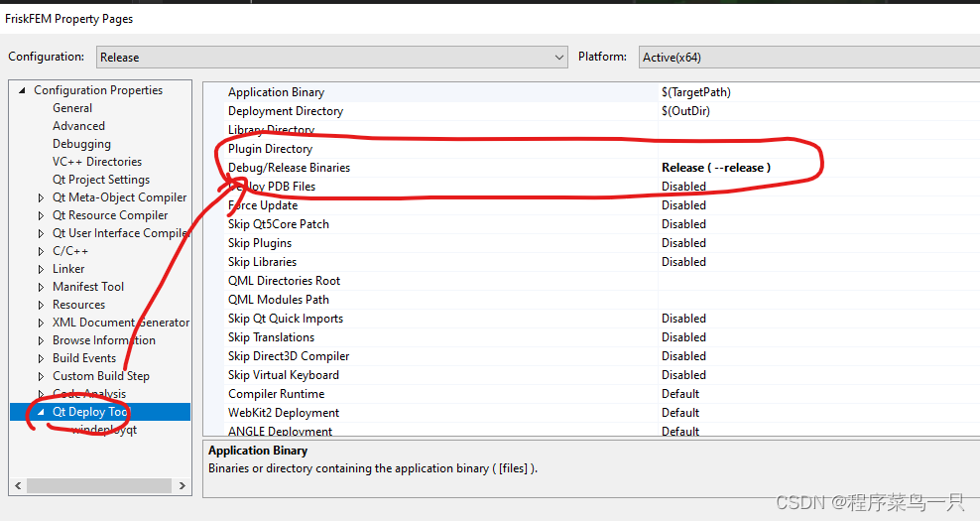980x521 pixels.
Task: Collapse the Qt Deploy Tool node
Action: point(41,412)
